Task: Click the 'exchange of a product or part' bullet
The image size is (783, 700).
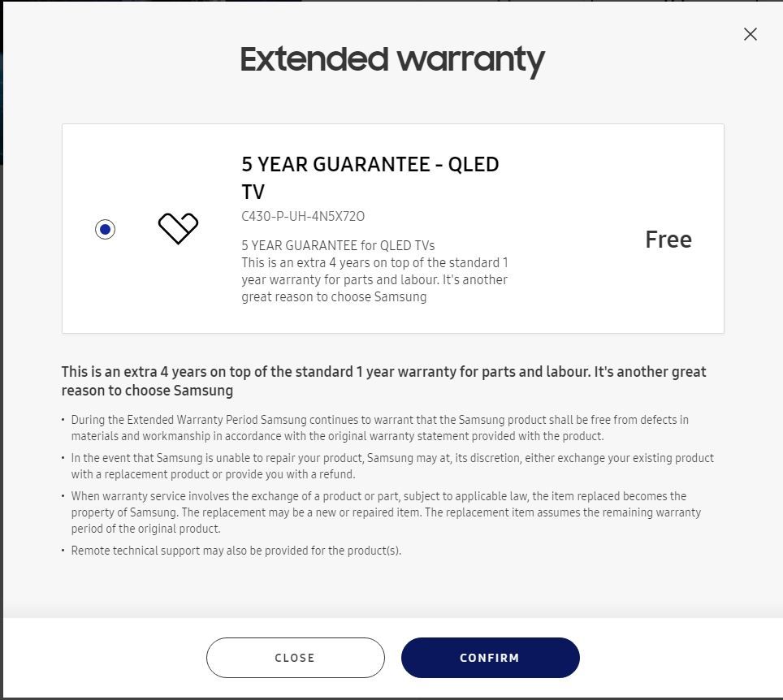Action: (385, 512)
